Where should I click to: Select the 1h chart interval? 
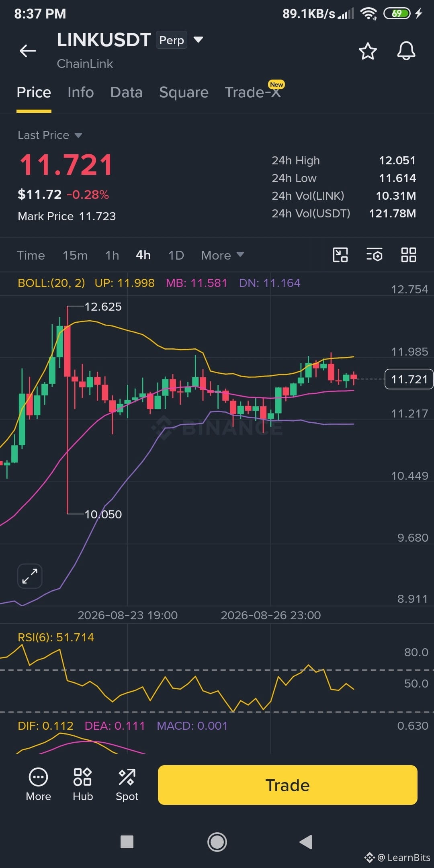click(x=112, y=255)
